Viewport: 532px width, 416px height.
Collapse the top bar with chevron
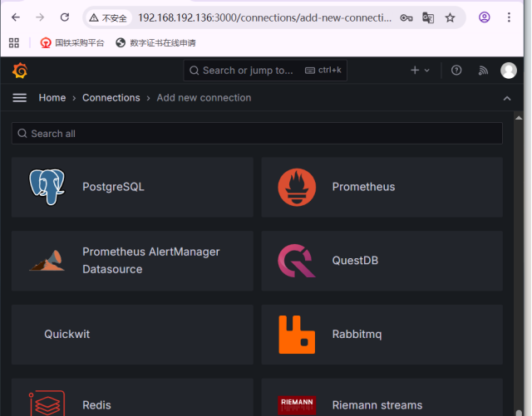pos(507,98)
